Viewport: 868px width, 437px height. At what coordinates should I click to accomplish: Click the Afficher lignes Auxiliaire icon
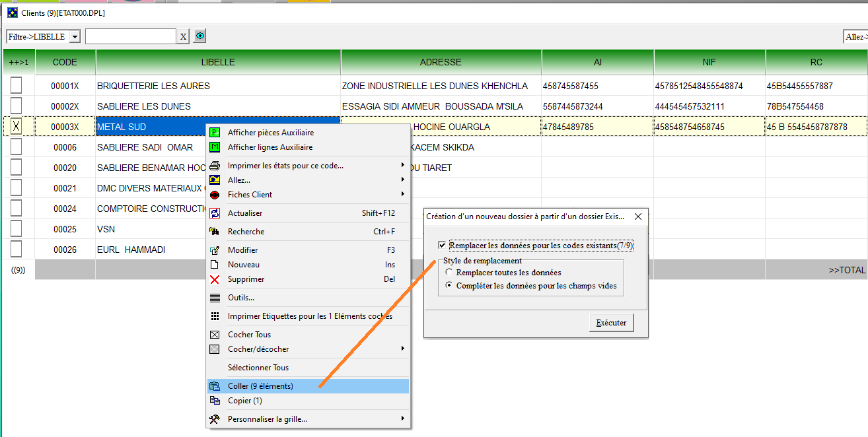pyautogui.click(x=215, y=147)
